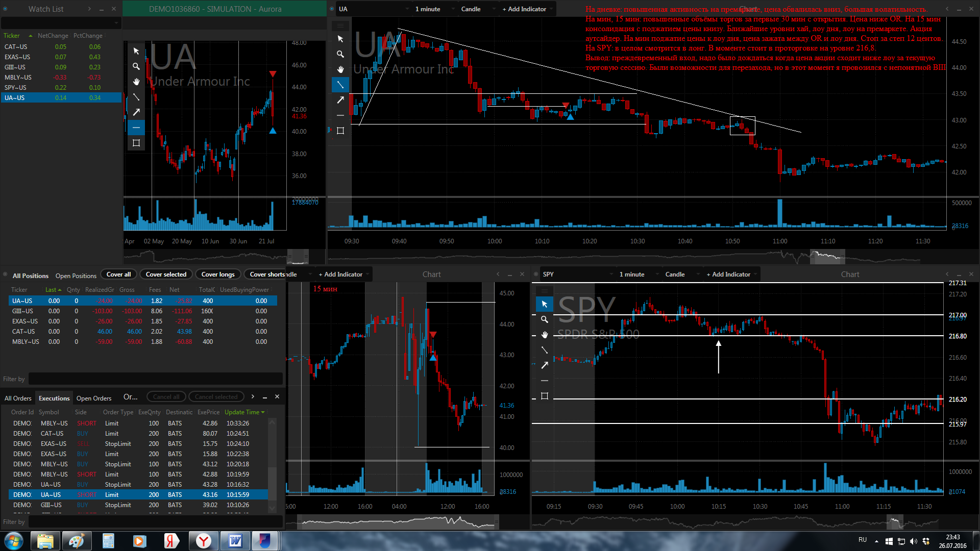
Task: Switch to All Orders tab
Action: point(18,398)
